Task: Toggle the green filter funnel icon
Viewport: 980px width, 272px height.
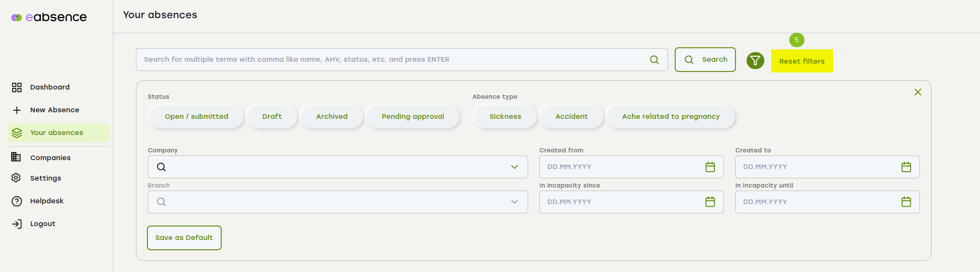Action: point(755,61)
